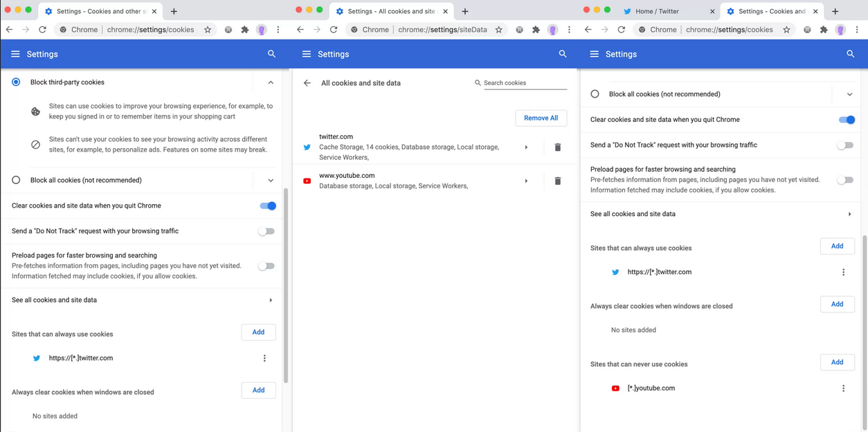Expand twitter.com cookie details
868x432 pixels.
pos(525,147)
